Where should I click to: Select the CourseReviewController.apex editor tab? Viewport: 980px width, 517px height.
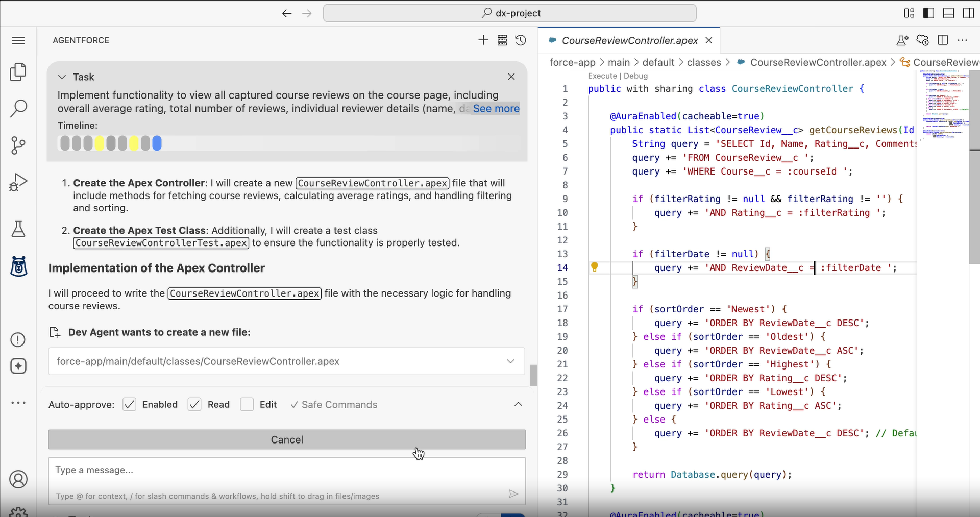(x=629, y=41)
